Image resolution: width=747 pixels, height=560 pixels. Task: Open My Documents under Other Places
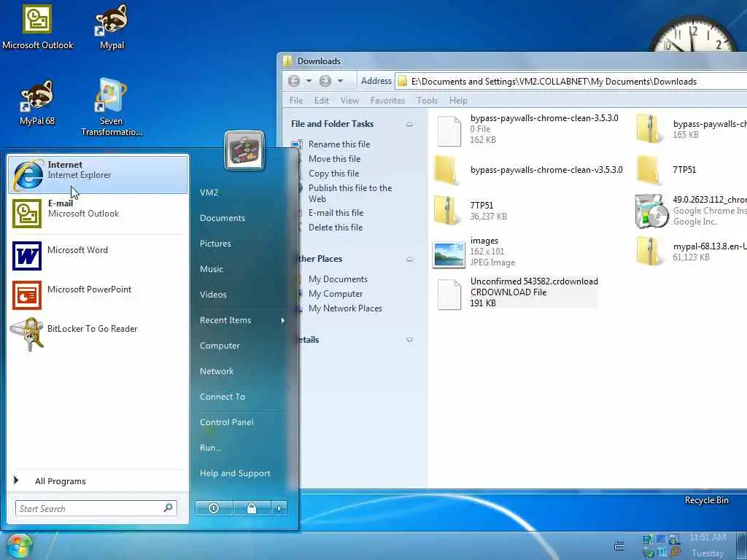(338, 279)
